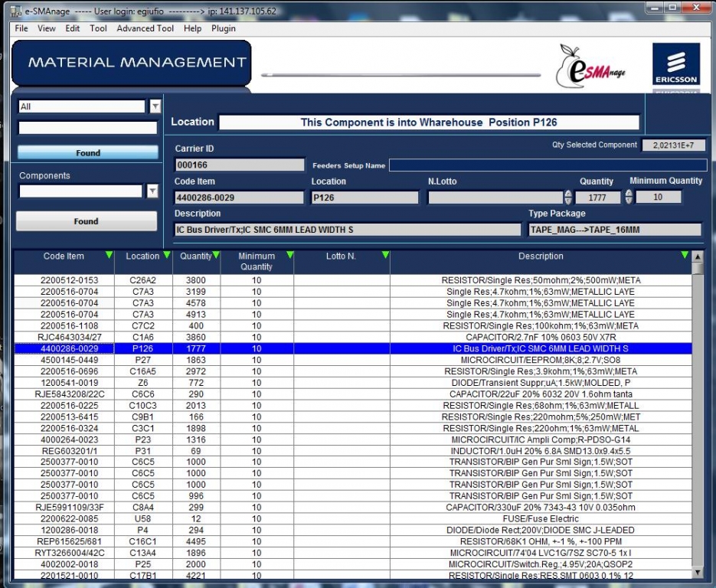Viewport: 716px width, 588px height.
Task: Open the Components dropdown list
Action: [x=152, y=191]
